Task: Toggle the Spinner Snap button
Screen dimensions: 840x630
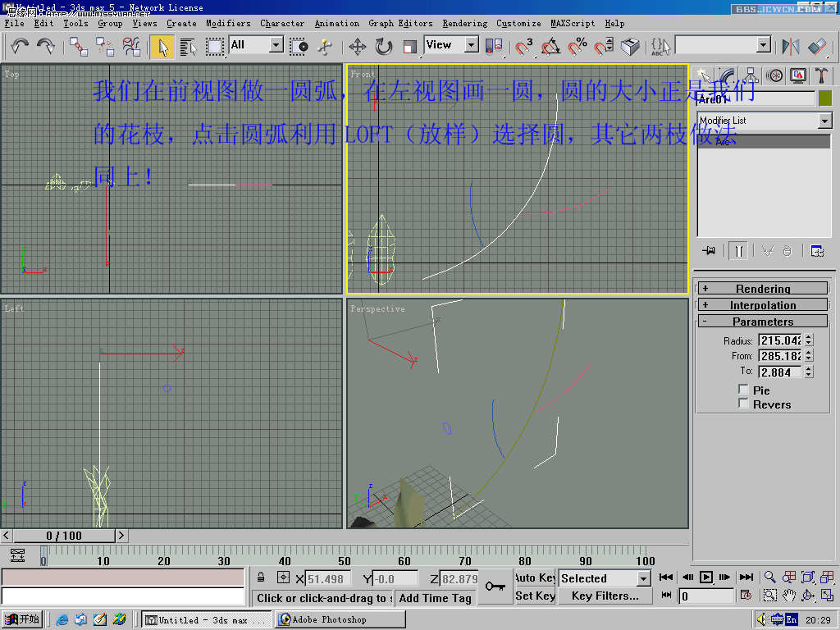Action: pos(604,47)
